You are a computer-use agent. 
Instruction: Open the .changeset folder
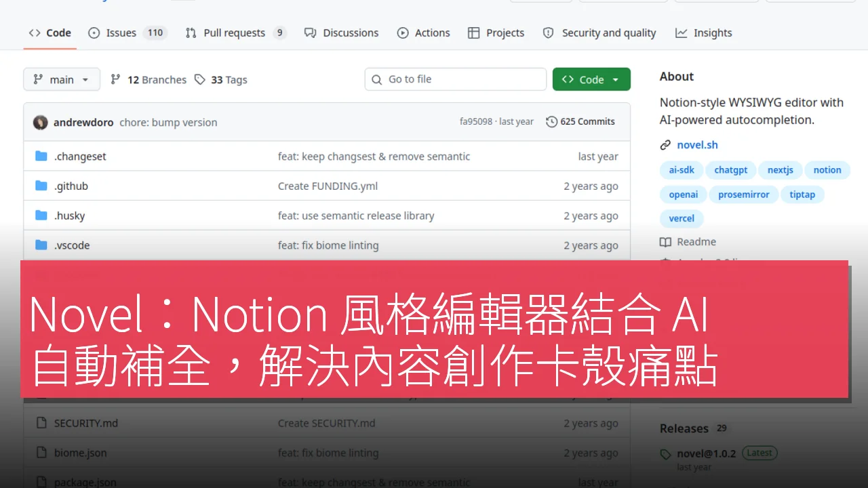click(x=80, y=157)
